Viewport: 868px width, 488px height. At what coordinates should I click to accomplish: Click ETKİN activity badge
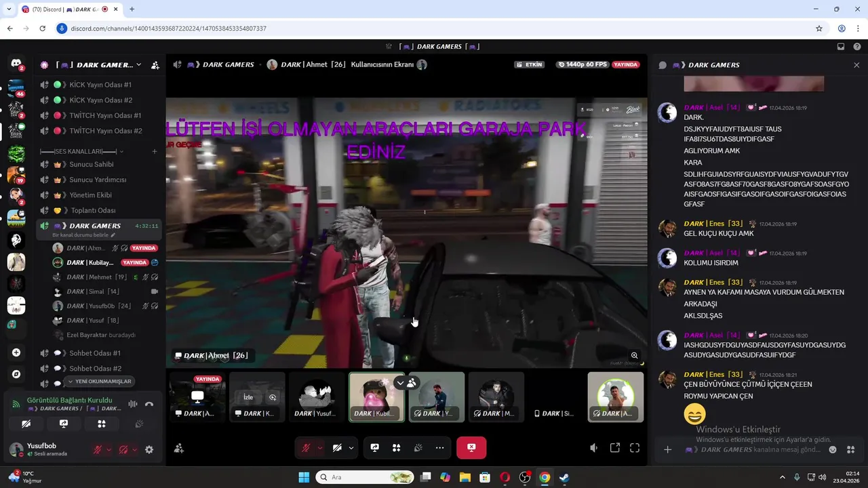pos(530,64)
